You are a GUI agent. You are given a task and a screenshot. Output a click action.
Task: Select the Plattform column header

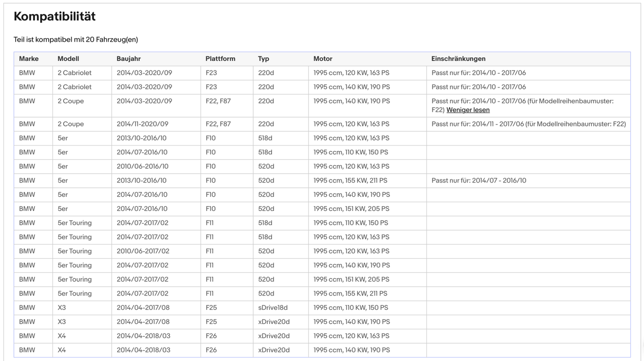(x=220, y=59)
